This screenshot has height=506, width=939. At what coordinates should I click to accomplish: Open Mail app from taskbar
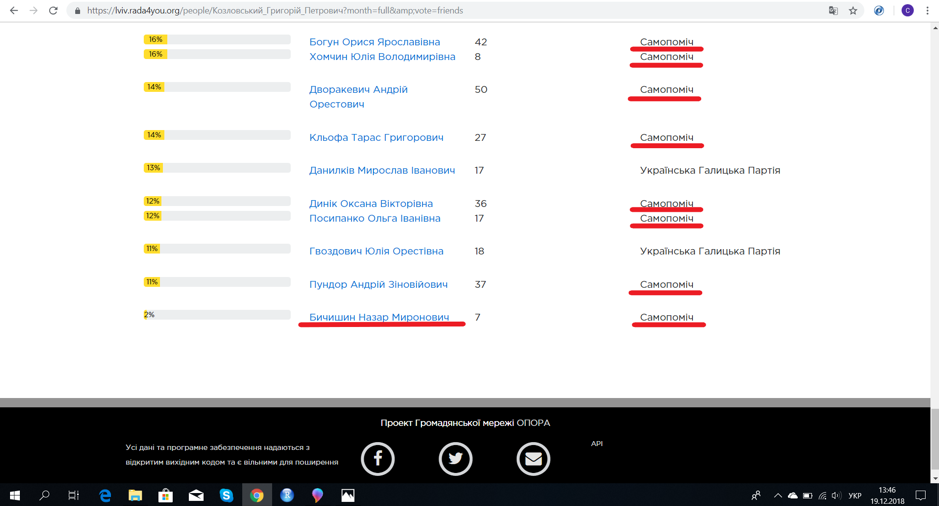[x=196, y=495]
